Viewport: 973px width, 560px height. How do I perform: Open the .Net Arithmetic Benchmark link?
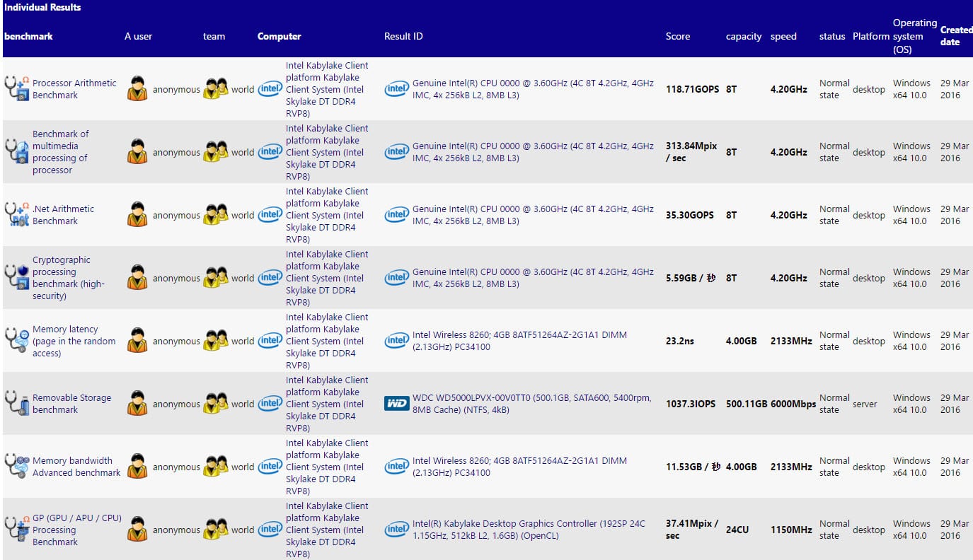63,215
